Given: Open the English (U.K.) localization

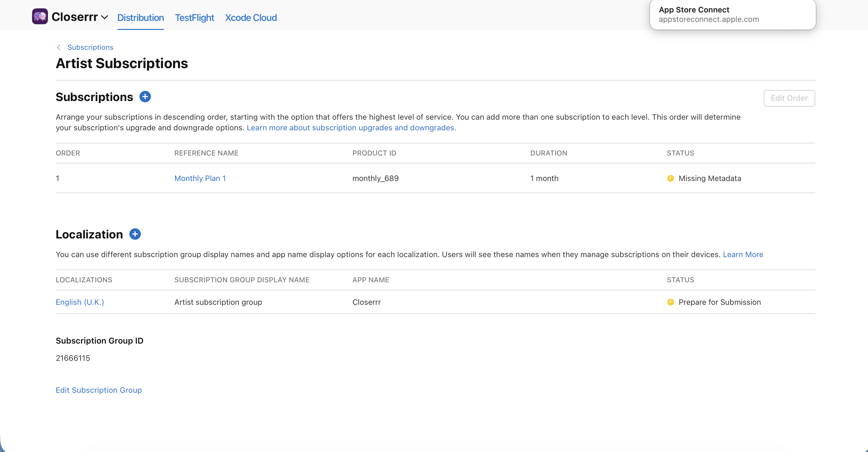Looking at the screenshot, I should [x=80, y=302].
